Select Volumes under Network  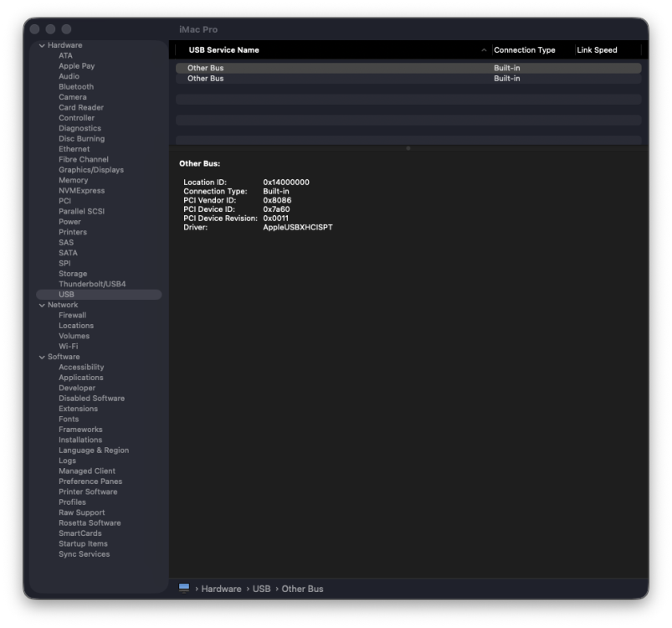[x=74, y=336]
